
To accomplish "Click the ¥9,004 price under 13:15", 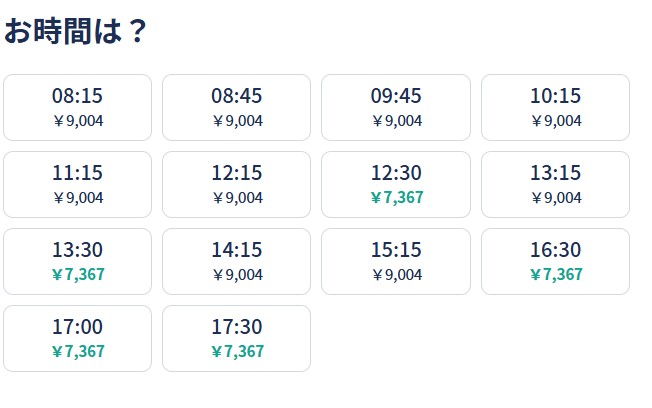I will [556, 198].
